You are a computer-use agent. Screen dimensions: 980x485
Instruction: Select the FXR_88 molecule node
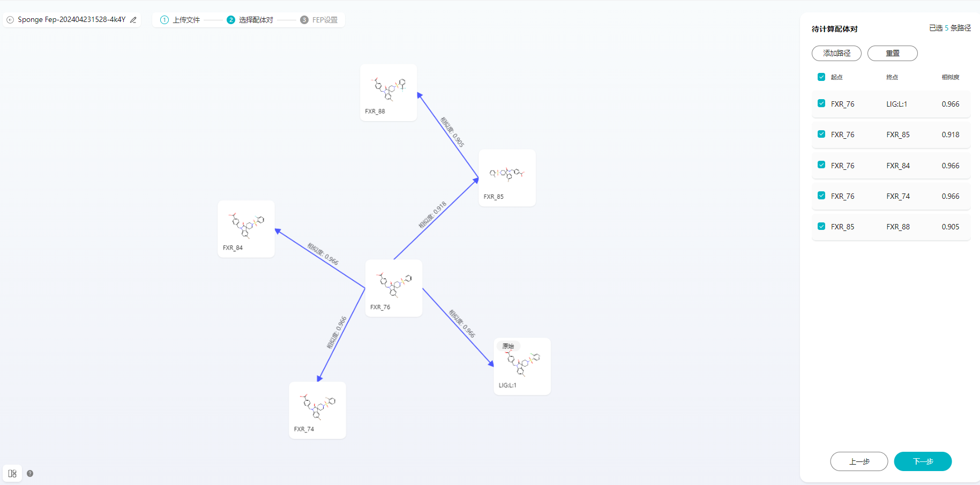(388, 93)
